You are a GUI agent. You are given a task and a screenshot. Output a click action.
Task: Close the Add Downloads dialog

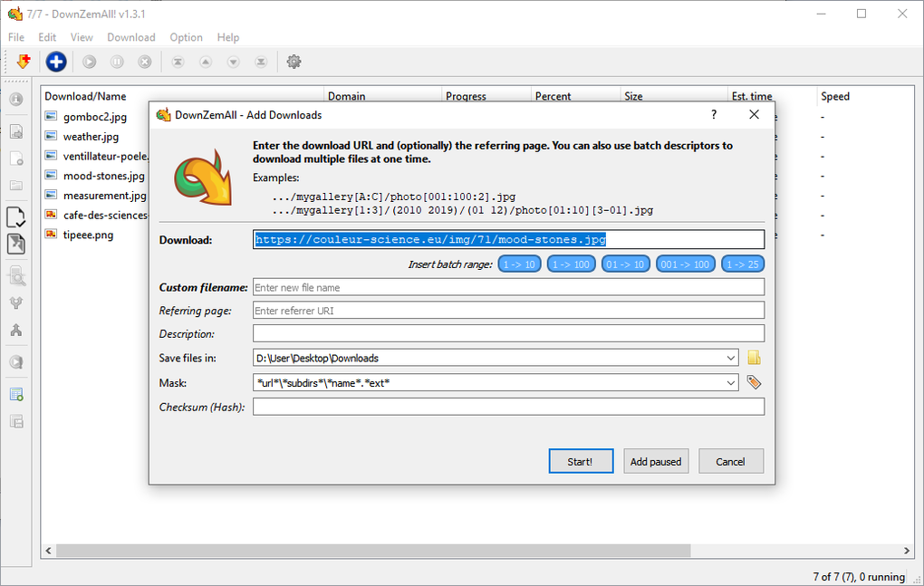tap(754, 114)
